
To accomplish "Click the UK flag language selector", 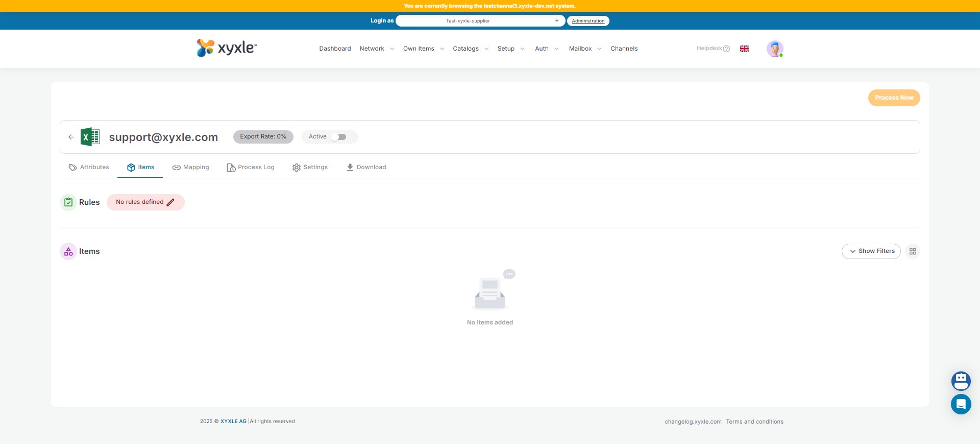I will coord(744,49).
